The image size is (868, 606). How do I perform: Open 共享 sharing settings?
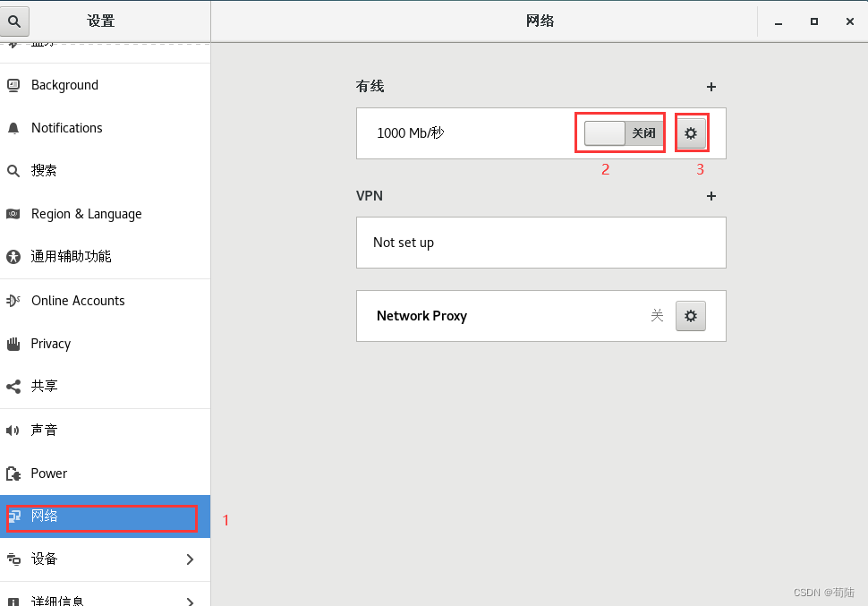pyautogui.click(x=106, y=386)
